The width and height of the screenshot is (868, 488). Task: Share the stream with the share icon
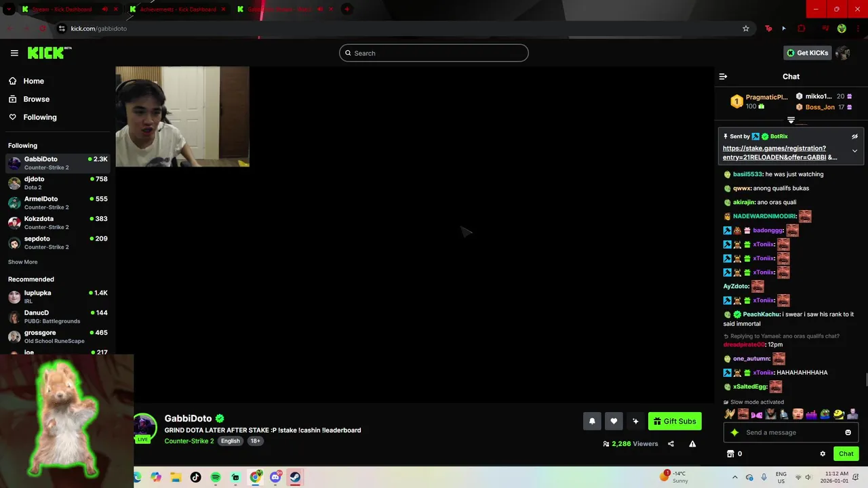pos(671,444)
